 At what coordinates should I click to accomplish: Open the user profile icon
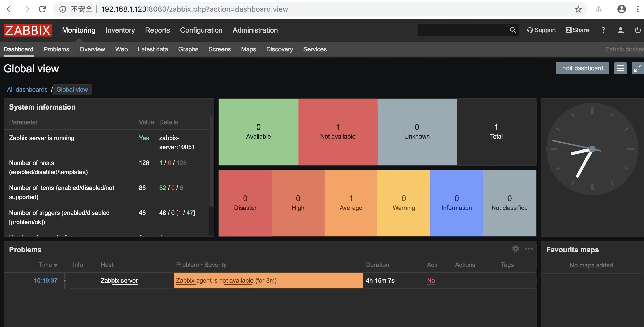coord(620,30)
